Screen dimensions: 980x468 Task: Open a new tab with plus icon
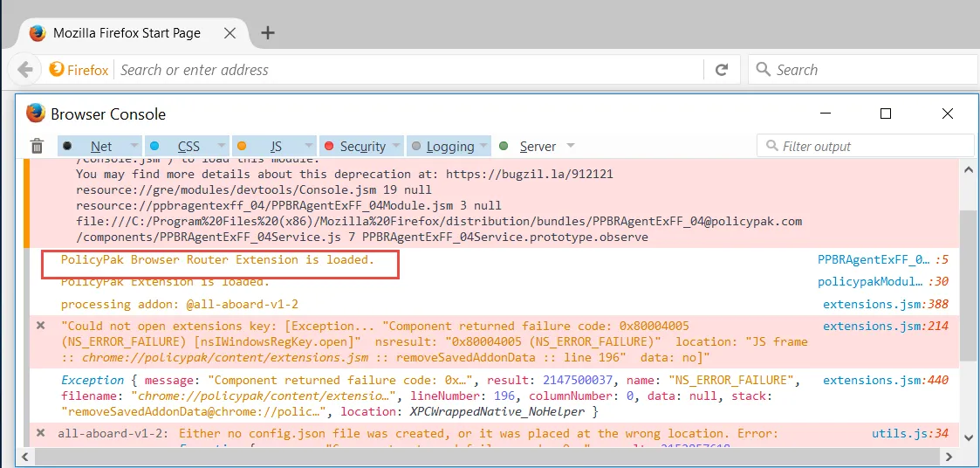coord(268,33)
